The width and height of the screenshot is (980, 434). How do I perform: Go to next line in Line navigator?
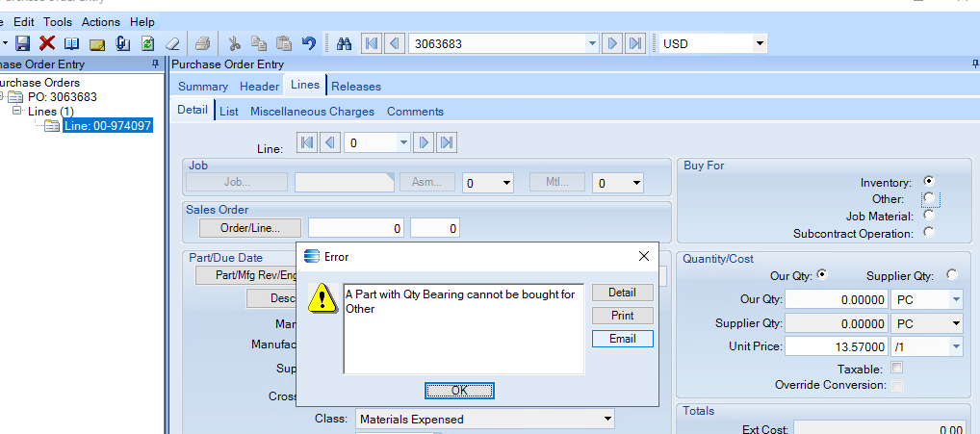[x=424, y=143]
